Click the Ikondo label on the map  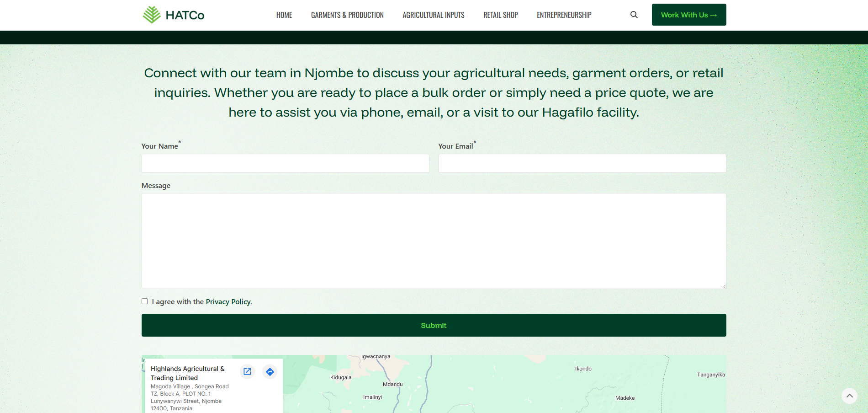click(583, 369)
